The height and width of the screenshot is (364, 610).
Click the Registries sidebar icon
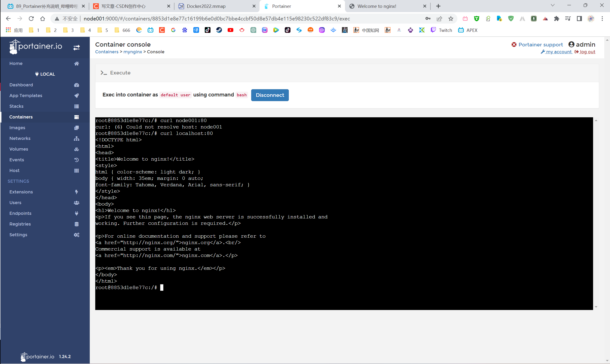tap(76, 224)
